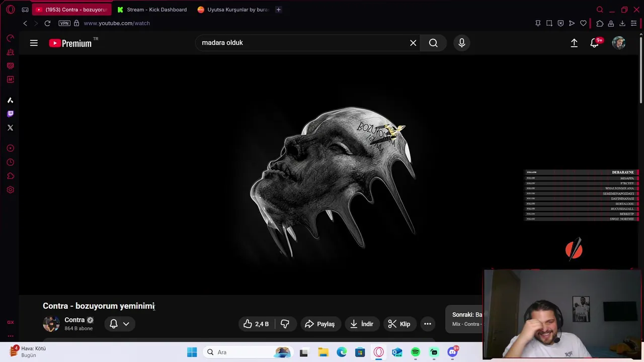The height and width of the screenshot is (362, 644).
Task: Open ad blocker shield settings
Action: [560, 23]
